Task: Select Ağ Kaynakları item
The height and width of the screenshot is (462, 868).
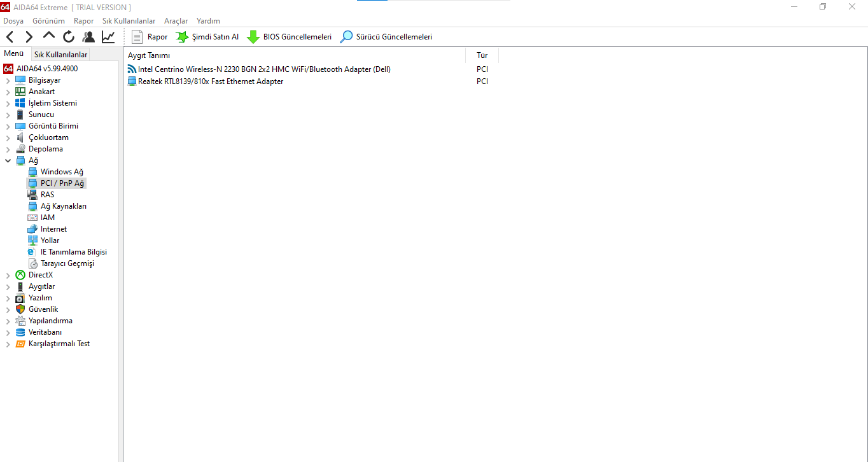Action: click(x=64, y=206)
